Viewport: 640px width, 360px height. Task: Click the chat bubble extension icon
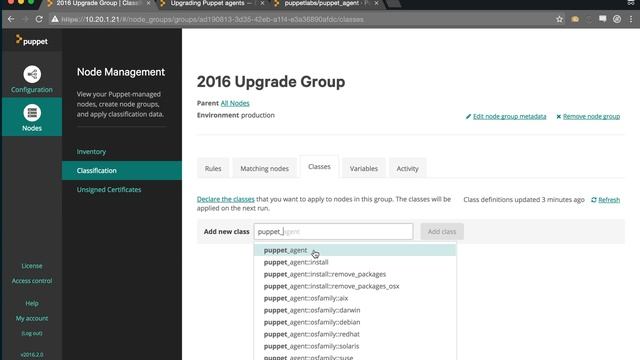point(602,19)
